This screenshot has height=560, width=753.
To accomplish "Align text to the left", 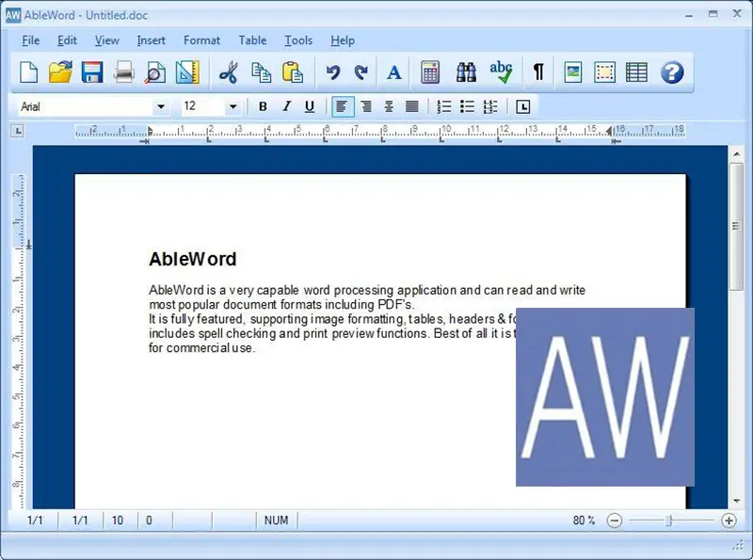I will 343,106.
